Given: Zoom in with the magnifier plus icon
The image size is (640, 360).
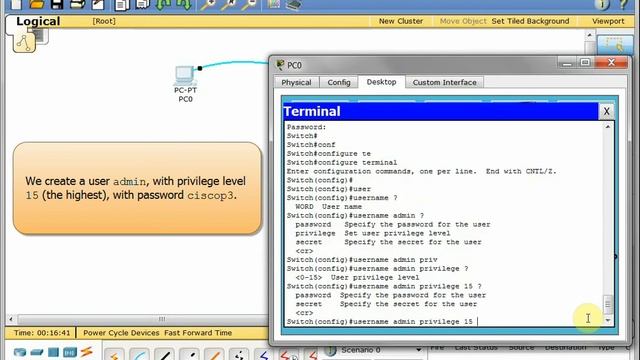Looking at the screenshot, I should click(208, 4).
